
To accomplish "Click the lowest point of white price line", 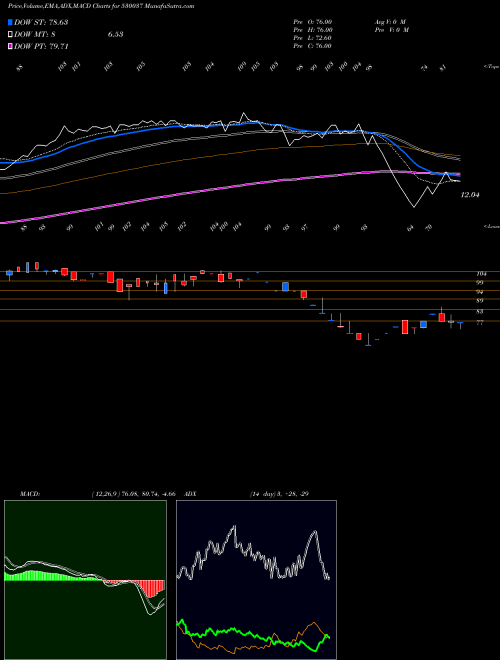I will 414,207.
